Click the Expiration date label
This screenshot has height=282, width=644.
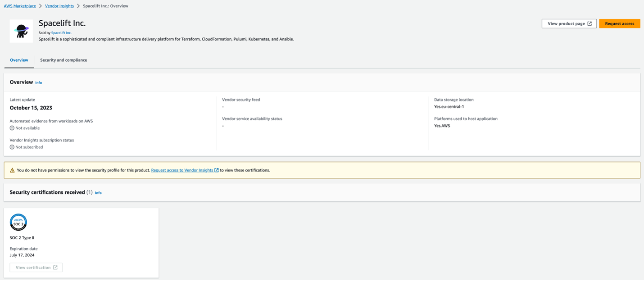click(x=24, y=249)
